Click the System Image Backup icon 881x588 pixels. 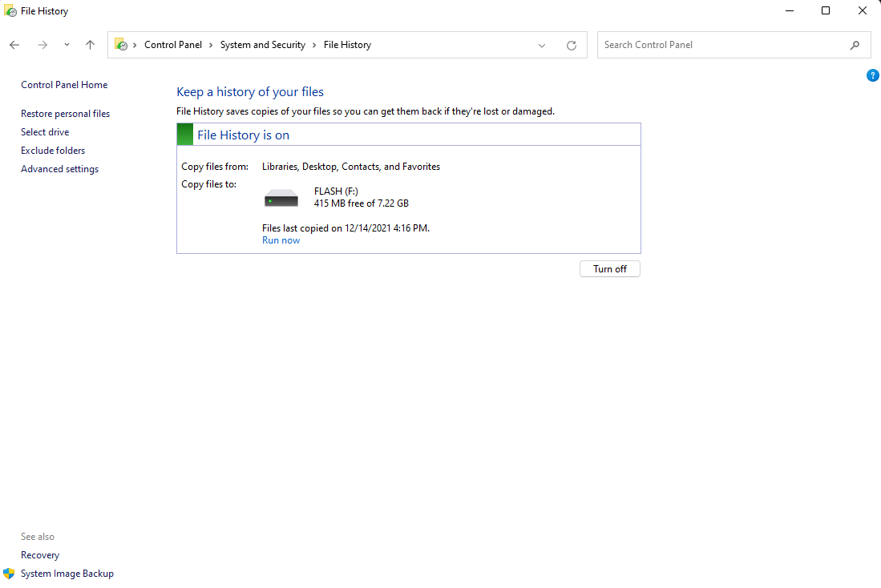tap(9, 573)
